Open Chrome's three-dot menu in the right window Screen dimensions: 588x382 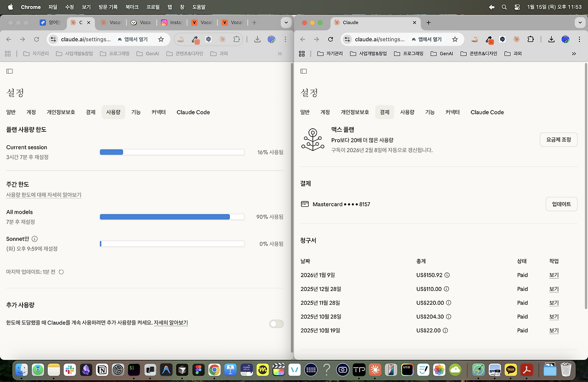(x=579, y=40)
